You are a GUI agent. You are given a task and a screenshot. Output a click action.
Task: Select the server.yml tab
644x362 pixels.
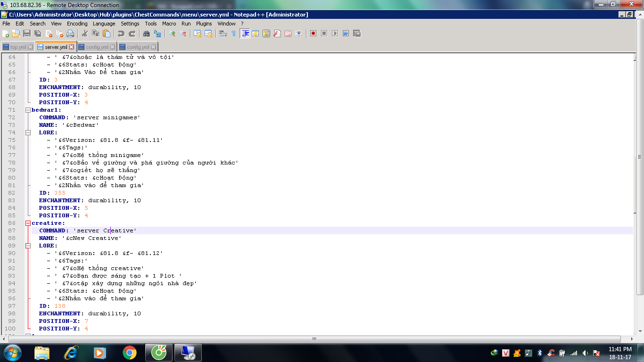tap(56, 47)
